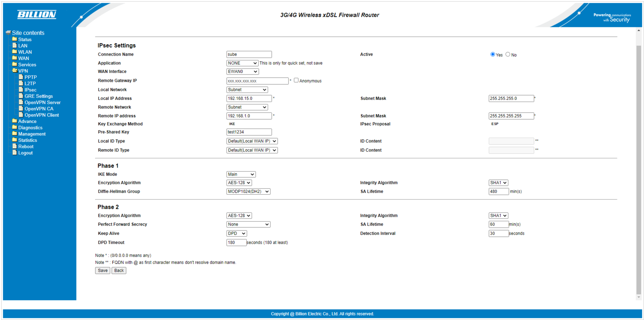
Task: Click the page icon beside Logout
Action: click(x=14, y=153)
